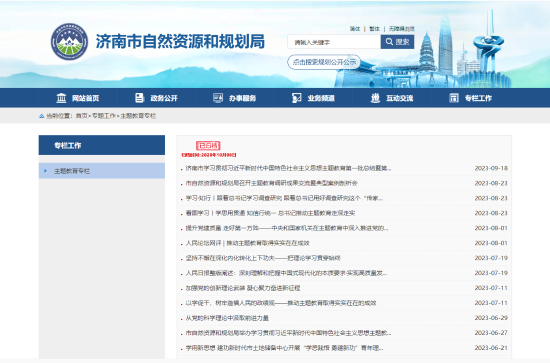This screenshot has width=550, height=363.
Task: Click the magnifier 搜索 search button
Action: pyautogui.click(x=397, y=42)
